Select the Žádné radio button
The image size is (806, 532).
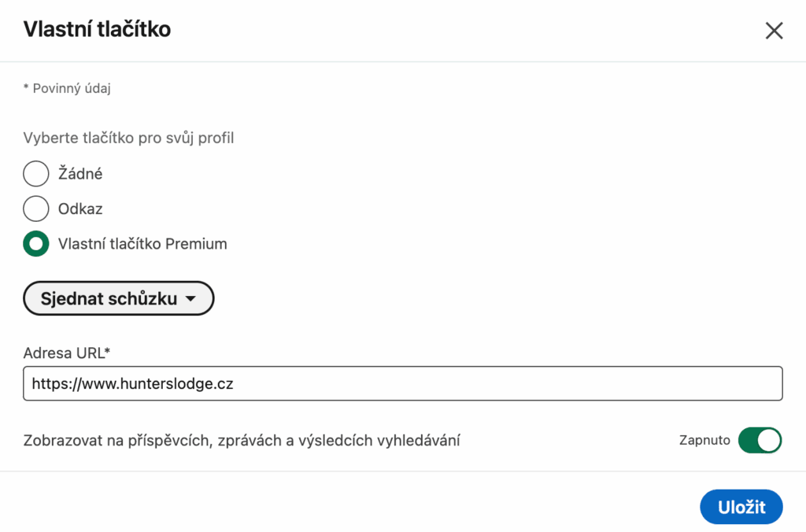(x=36, y=173)
